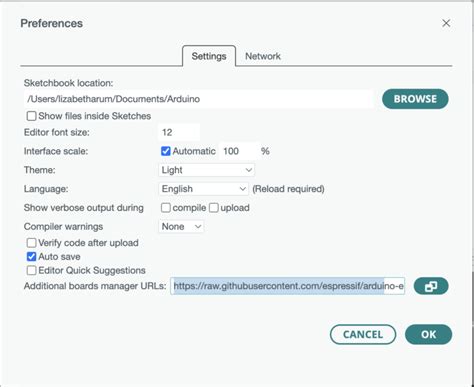Confirm preferences with the OK button

428,334
